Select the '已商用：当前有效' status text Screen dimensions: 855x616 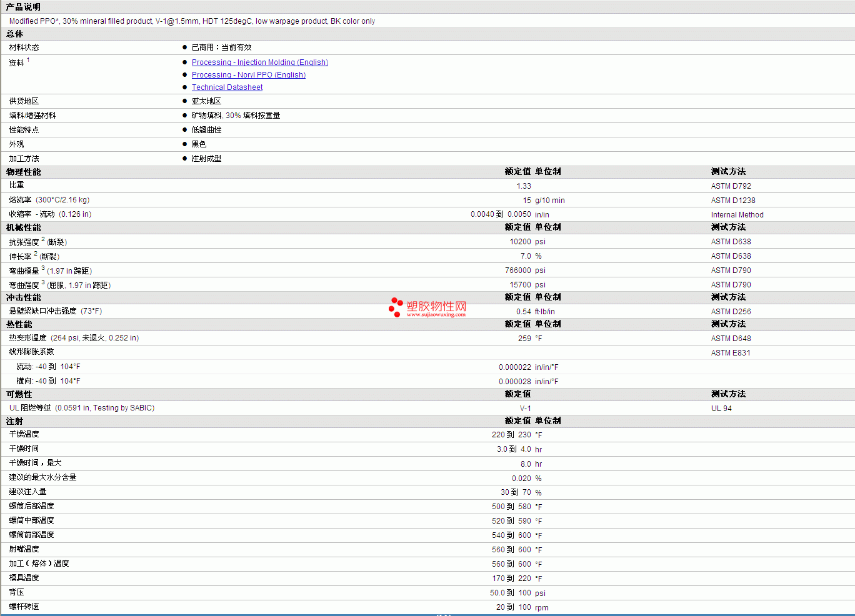[x=221, y=47]
